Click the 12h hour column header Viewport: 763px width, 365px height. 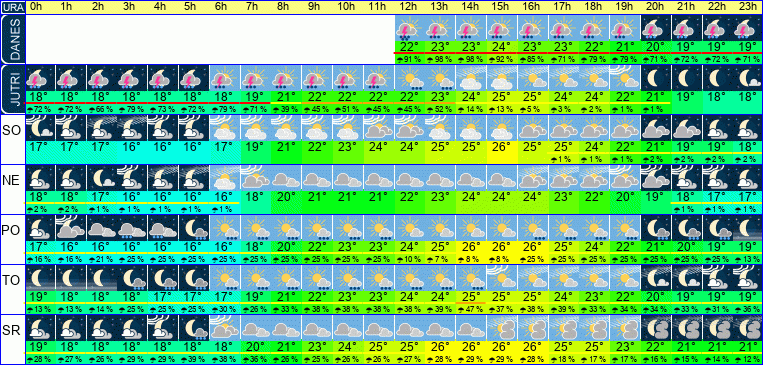(x=410, y=7)
